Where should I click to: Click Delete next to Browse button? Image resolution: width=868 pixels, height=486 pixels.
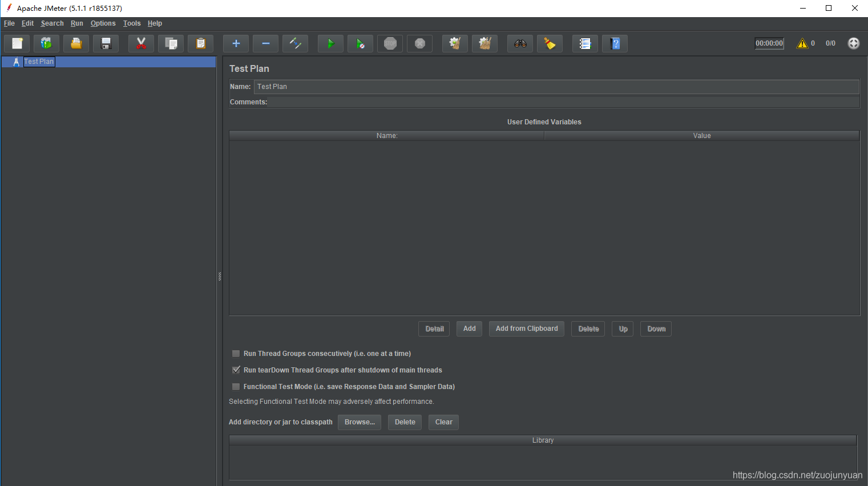[405, 422]
